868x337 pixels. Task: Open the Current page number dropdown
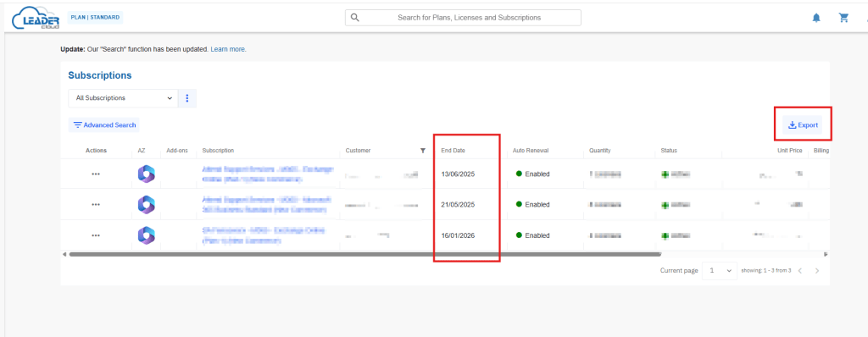720,271
